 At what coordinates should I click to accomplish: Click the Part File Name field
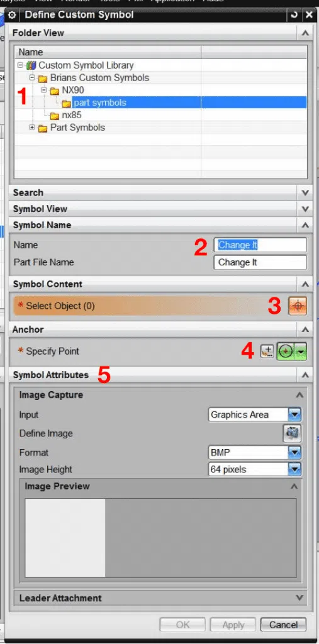pos(260,262)
